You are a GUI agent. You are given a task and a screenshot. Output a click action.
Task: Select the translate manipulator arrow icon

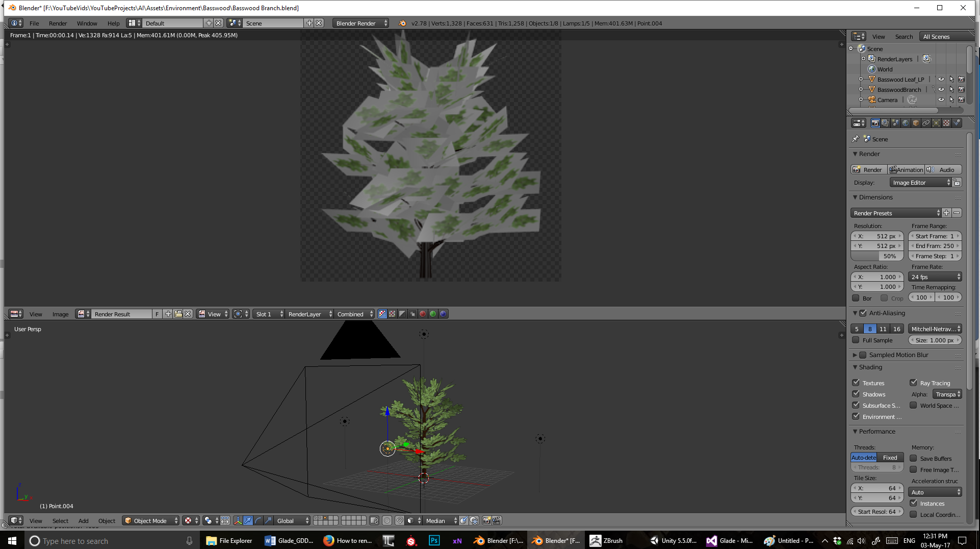pos(248,520)
